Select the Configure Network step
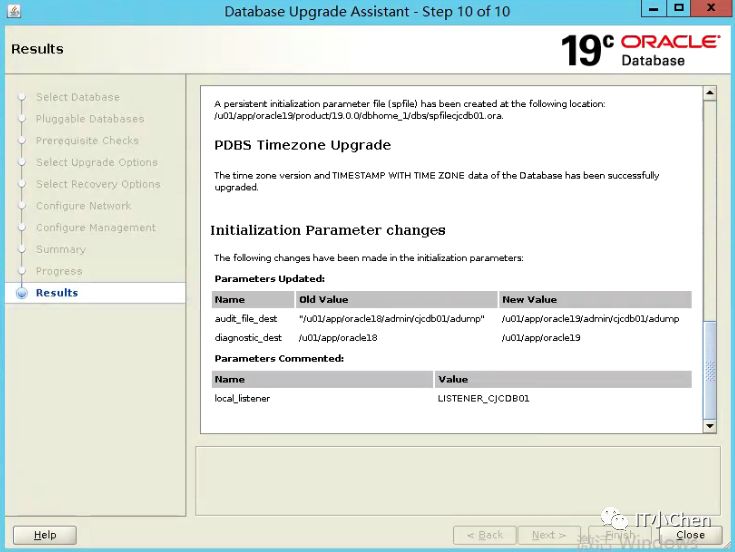Screen dimensions: 735x552 pyautogui.click(x=83, y=206)
